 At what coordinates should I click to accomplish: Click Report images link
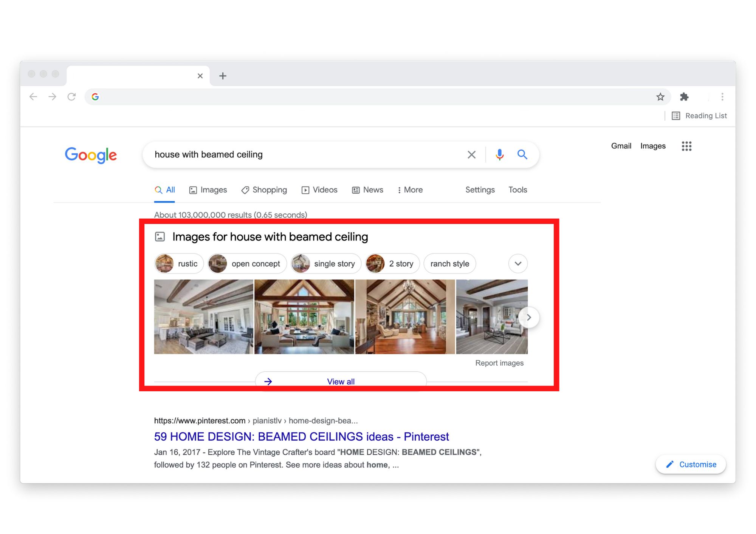499,363
